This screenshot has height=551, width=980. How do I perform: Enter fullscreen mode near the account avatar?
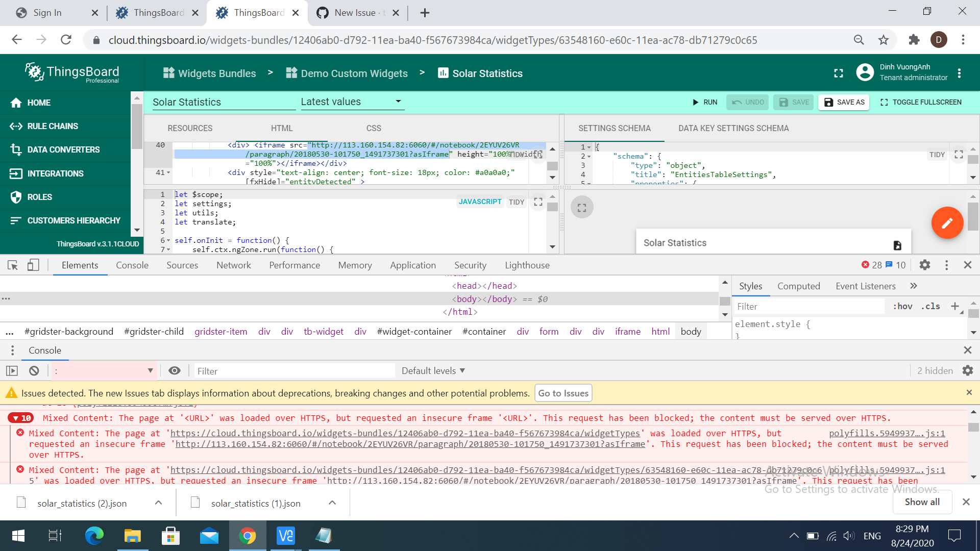[839, 73]
